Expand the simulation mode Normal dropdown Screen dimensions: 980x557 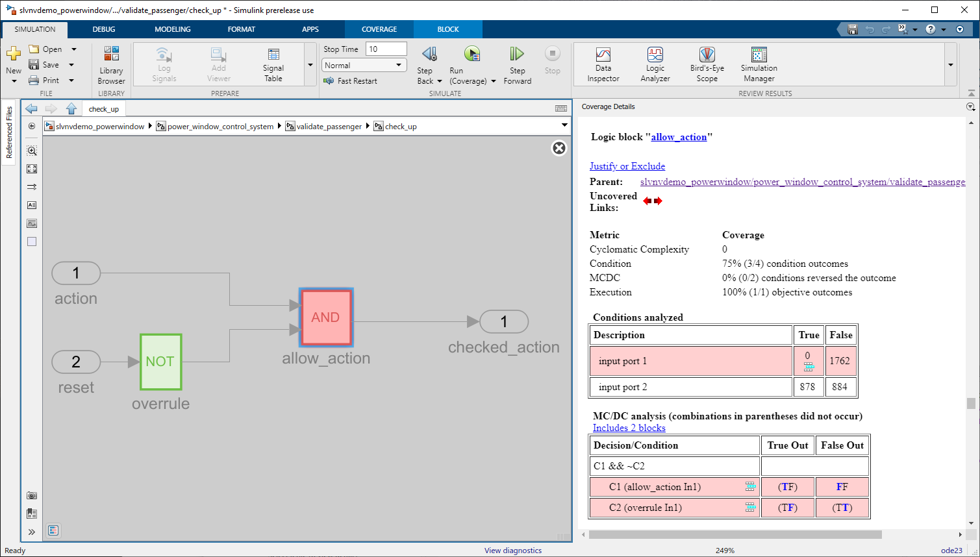[x=398, y=66]
